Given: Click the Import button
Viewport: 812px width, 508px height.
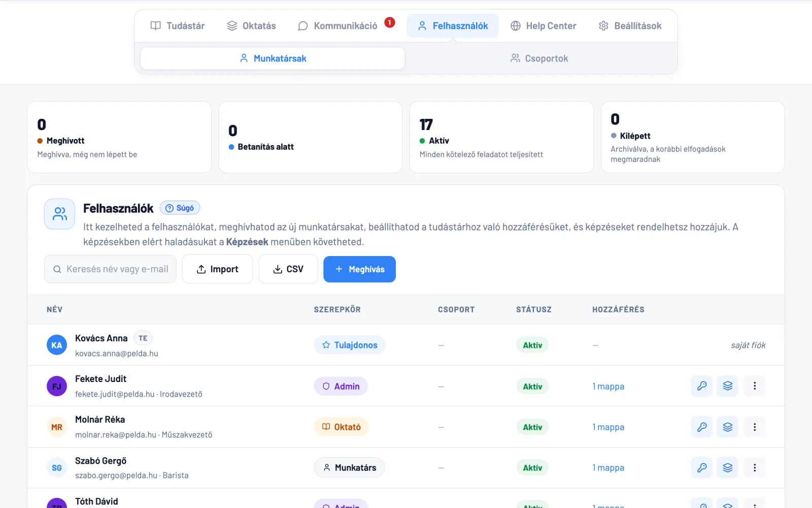Looking at the screenshot, I should point(217,269).
